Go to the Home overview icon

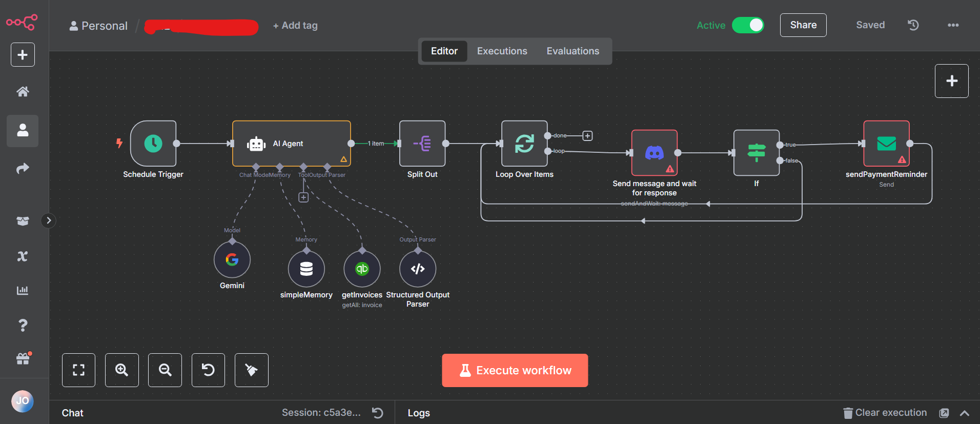[x=23, y=92]
